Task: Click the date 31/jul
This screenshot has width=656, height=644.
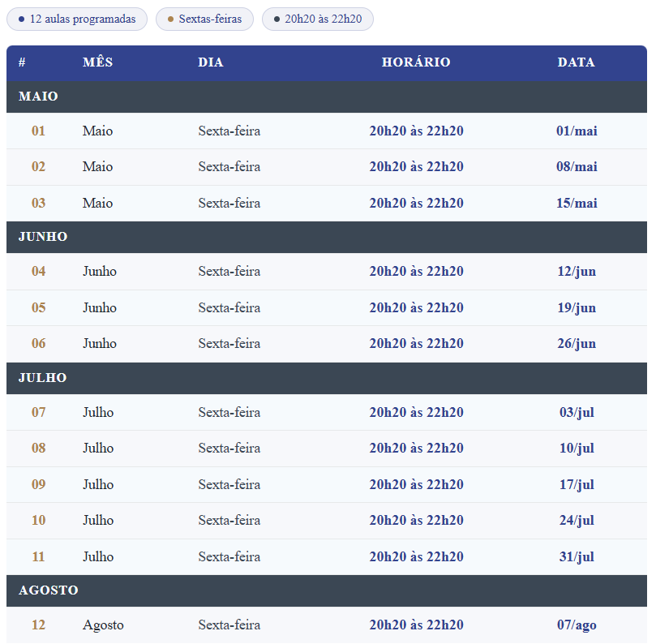Action: [577, 556]
